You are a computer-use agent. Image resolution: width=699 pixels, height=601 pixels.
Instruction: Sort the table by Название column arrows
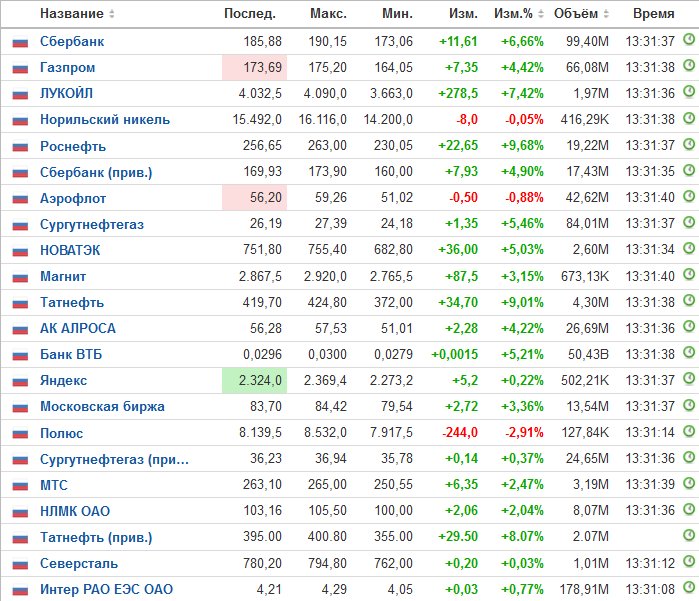(112, 14)
